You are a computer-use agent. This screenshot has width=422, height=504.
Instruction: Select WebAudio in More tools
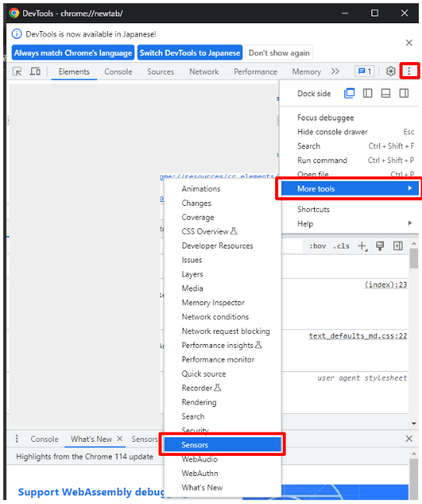pyautogui.click(x=222, y=459)
